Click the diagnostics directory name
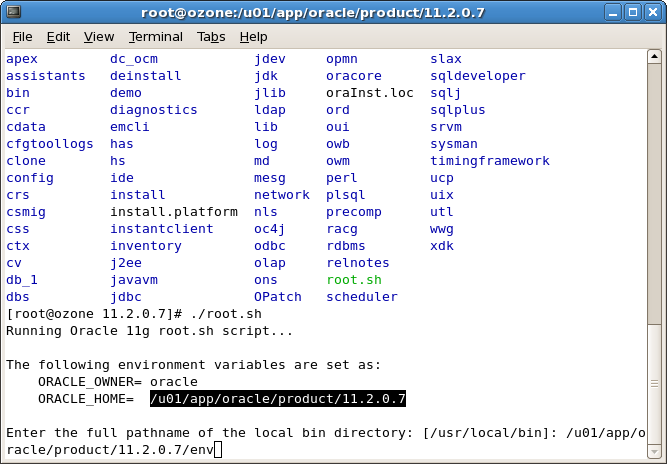667x464 pixels. 154,110
